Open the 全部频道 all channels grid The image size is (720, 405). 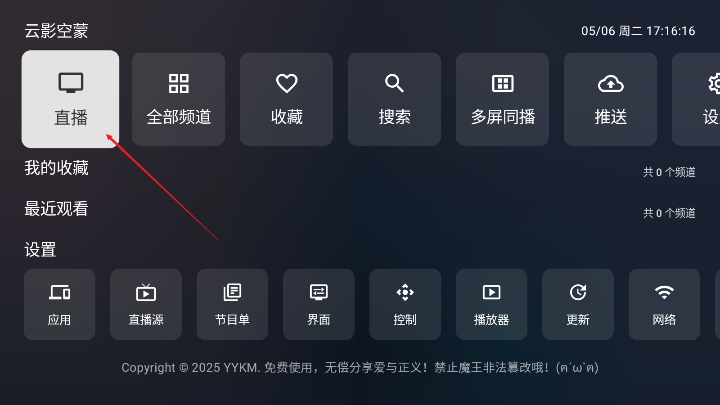(179, 99)
